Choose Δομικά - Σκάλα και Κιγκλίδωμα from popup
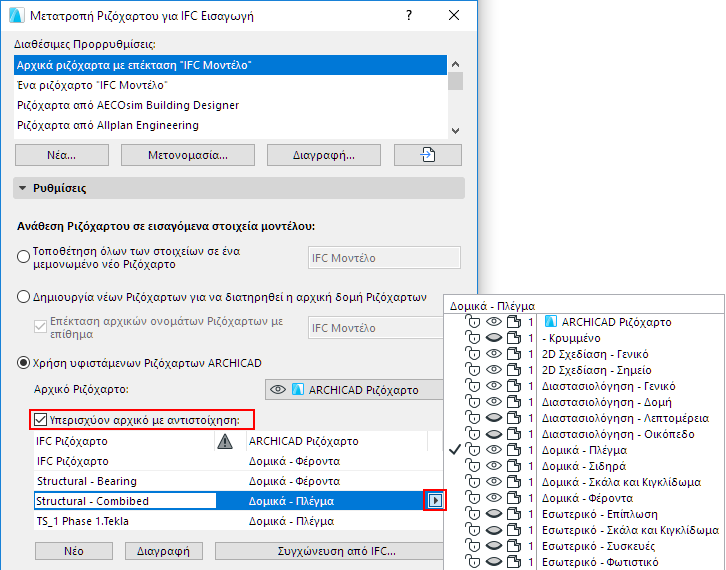This screenshot has width=726, height=570. (x=621, y=482)
